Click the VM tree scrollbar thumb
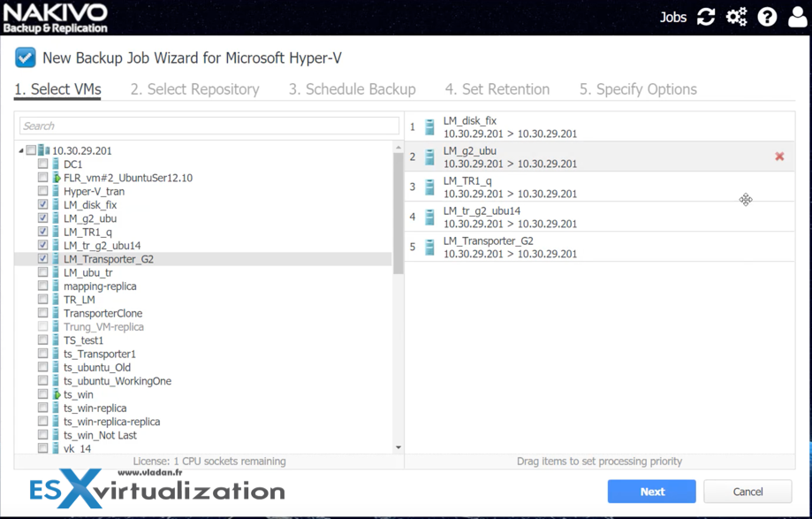This screenshot has width=812, height=519. [x=398, y=212]
